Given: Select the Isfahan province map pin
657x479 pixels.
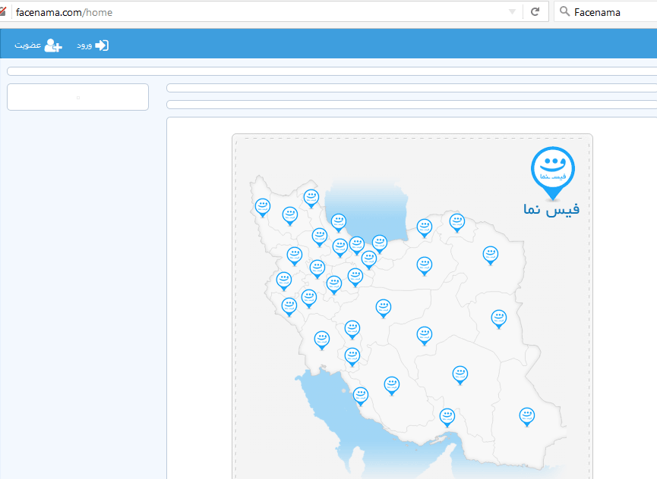Looking at the screenshot, I should pyautogui.click(x=383, y=309).
